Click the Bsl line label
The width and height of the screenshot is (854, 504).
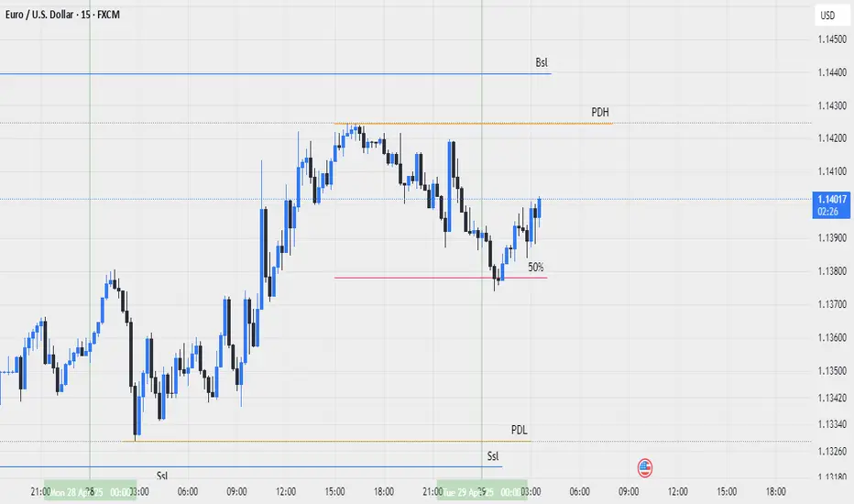tap(542, 62)
